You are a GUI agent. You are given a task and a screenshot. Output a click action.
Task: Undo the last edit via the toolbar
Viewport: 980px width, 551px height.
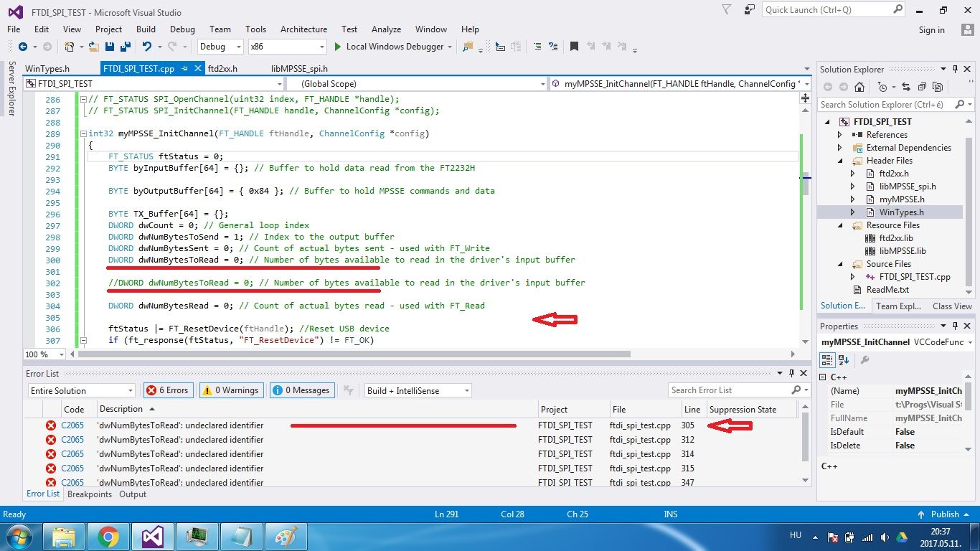click(146, 47)
